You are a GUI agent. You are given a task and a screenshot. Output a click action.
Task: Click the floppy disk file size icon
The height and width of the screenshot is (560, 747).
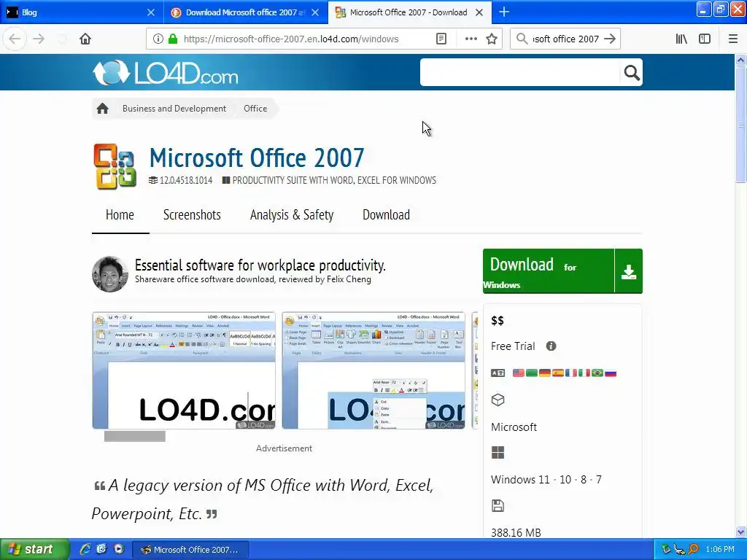pos(498,506)
